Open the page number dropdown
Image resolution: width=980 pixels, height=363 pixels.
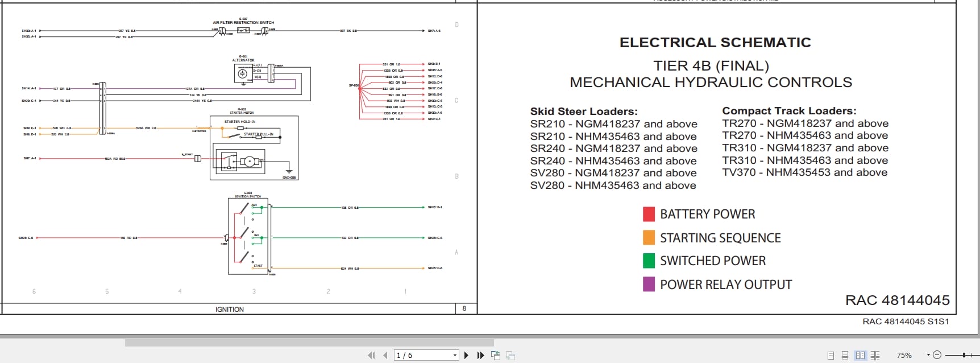pyautogui.click(x=455, y=356)
